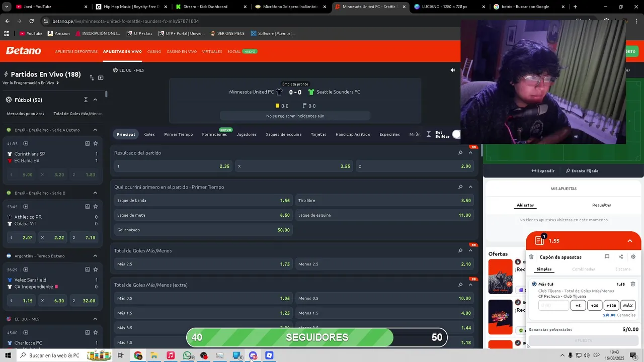Viewport: 644px width, 362px height.
Task: Select Combinadas tab in bet coupon
Action: (583, 269)
